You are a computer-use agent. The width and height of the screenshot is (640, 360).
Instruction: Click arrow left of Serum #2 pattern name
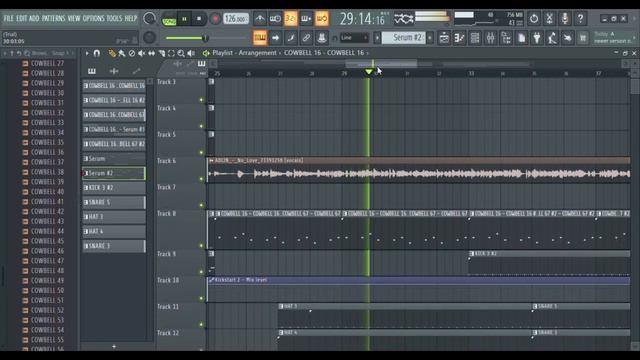pyautogui.click(x=377, y=38)
